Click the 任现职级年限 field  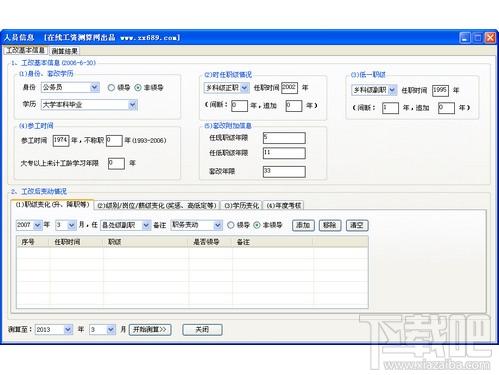[x=284, y=138]
